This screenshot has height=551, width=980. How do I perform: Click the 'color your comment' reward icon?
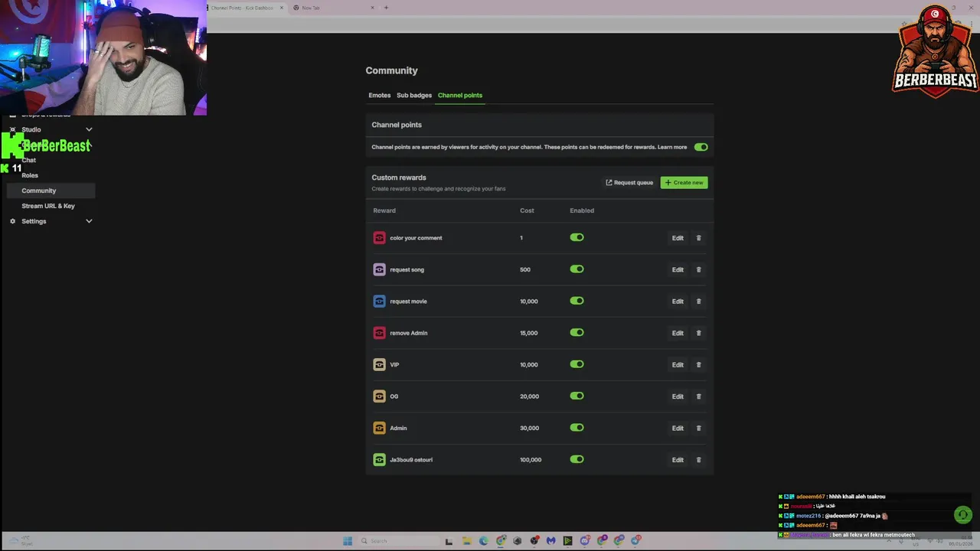point(379,238)
